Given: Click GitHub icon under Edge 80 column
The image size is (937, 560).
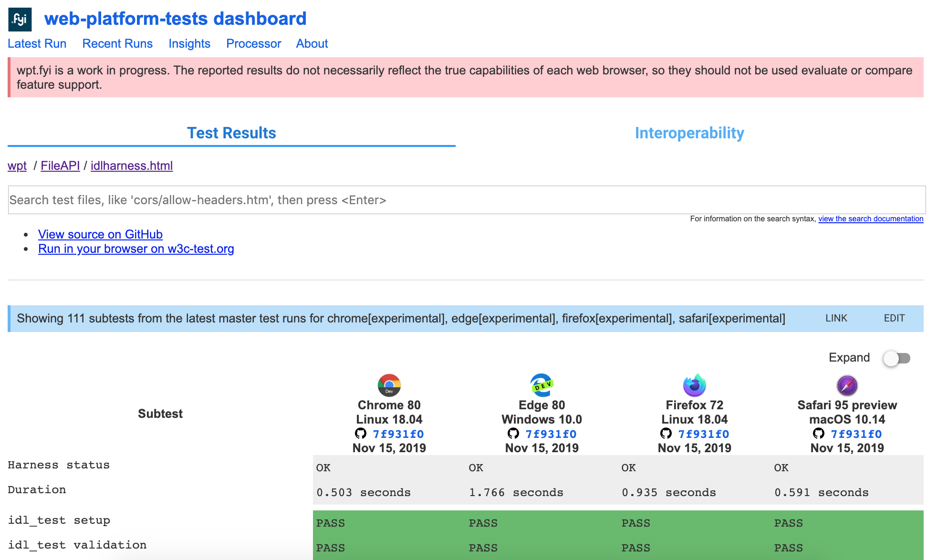Looking at the screenshot, I should pos(513,434).
